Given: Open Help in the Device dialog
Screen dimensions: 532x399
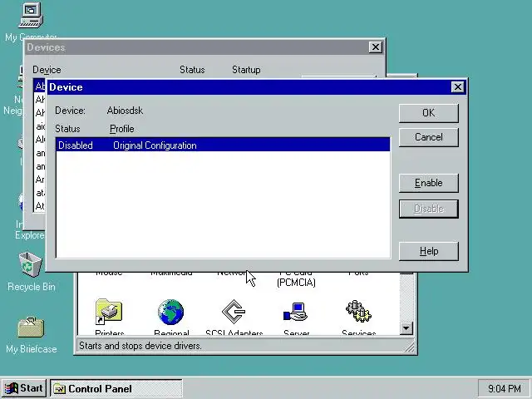Looking at the screenshot, I should [x=429, y=251].
